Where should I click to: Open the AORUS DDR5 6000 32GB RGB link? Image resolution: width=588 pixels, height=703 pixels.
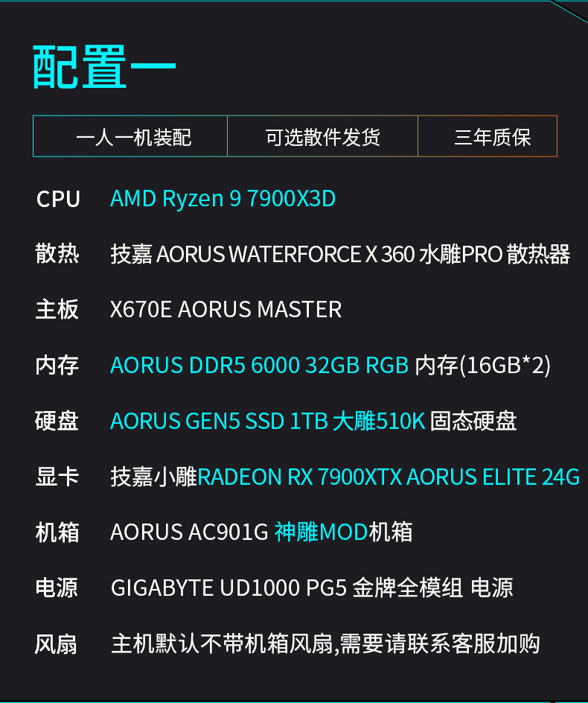(x=259, y=365)
